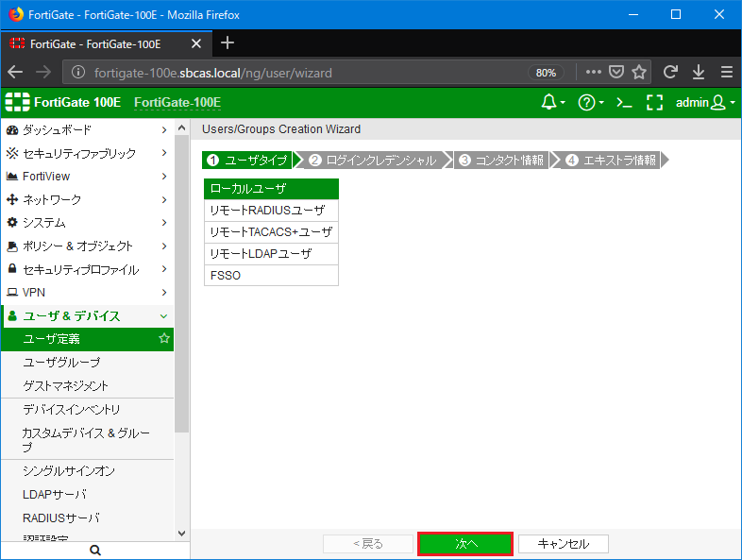Click the キャンセル button

click(x=564, y=544)
